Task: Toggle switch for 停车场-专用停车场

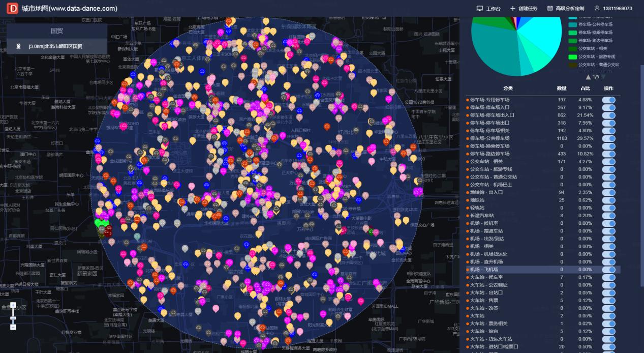Action: coord(608,100)
